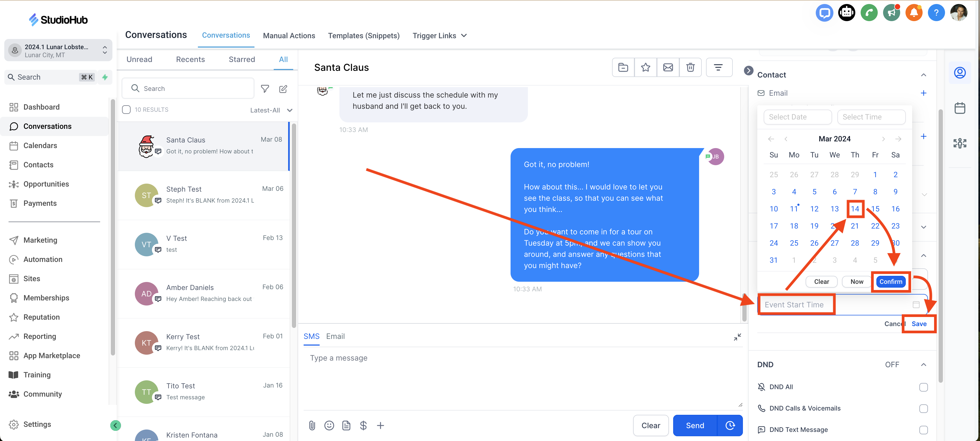The width and height of the screenshot is (980, 441).
Task: Click the compose new message icon
Action: pyautogui.click(x=283, y=89)
